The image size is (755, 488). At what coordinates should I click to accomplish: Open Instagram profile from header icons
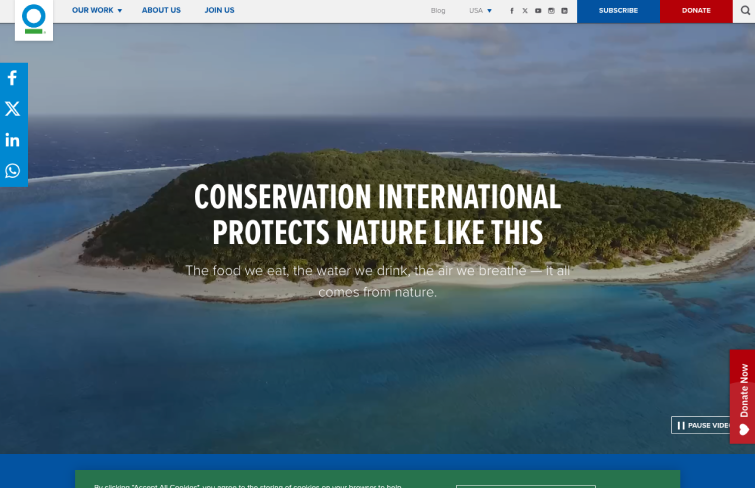551,11
